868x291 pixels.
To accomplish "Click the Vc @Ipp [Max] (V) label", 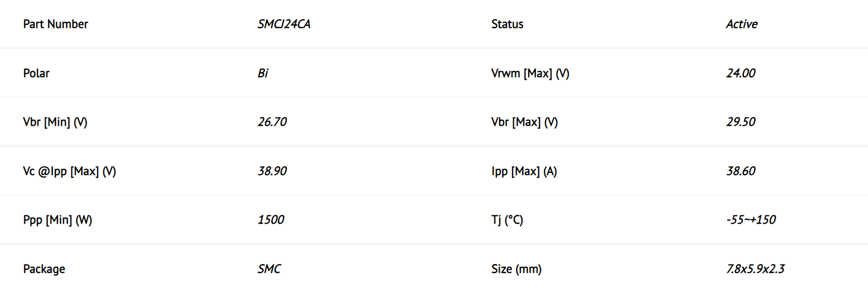I will (69, 171).
